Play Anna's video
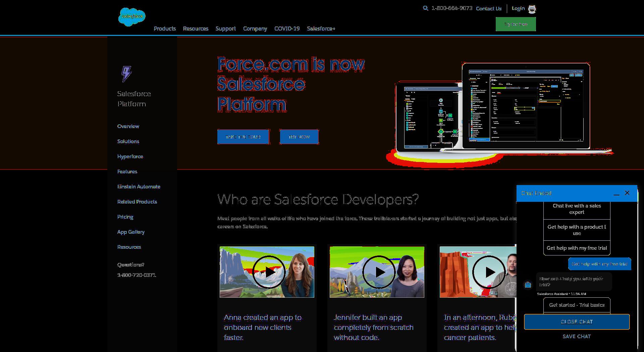 coord(269,272)
